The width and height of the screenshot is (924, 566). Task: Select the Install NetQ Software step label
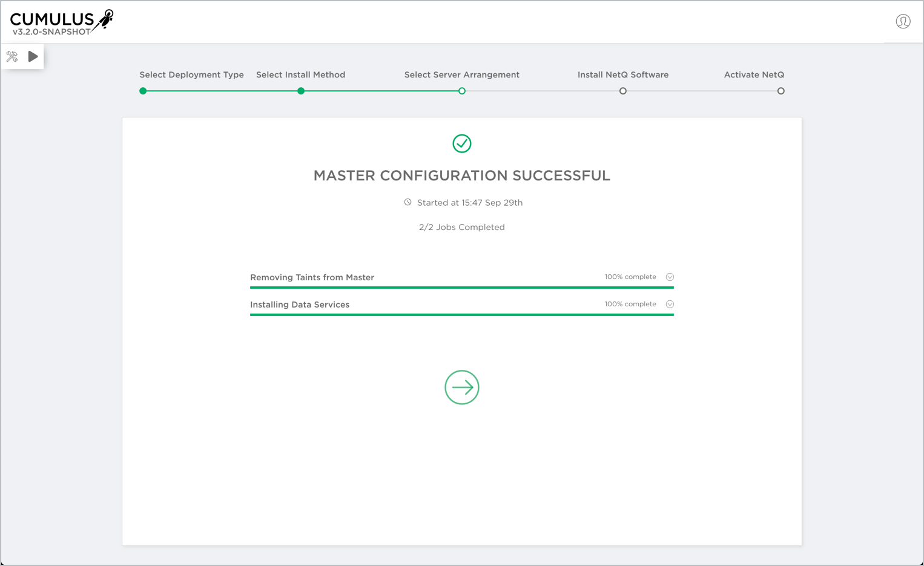[622, 75]
